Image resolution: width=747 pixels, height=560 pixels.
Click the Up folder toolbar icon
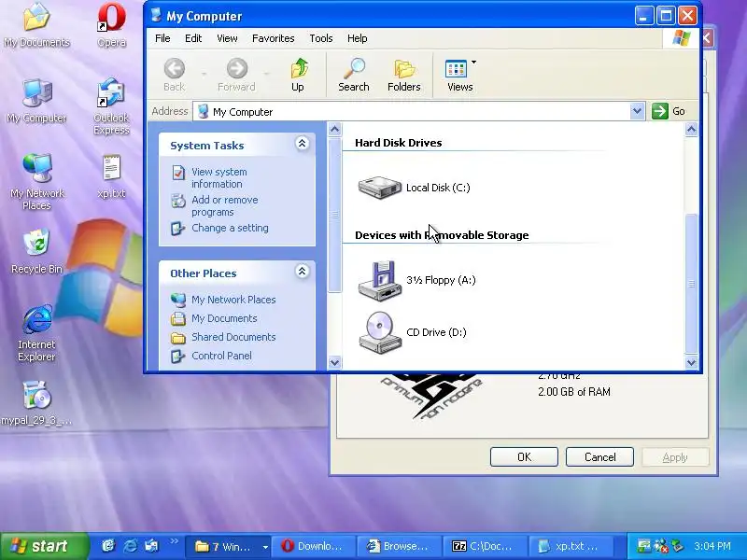point(298,75)
